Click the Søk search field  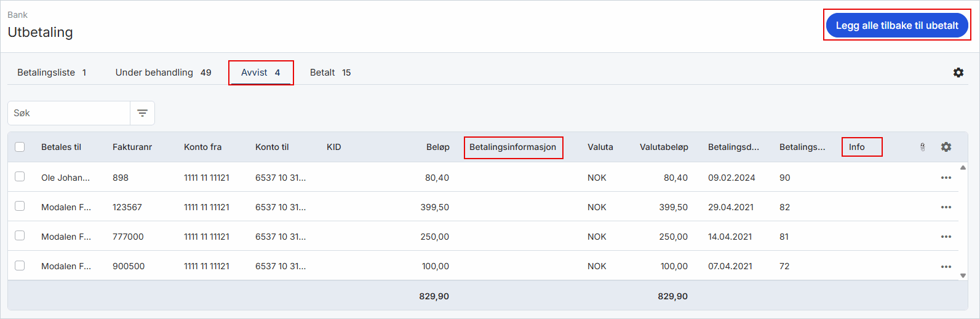69,113
